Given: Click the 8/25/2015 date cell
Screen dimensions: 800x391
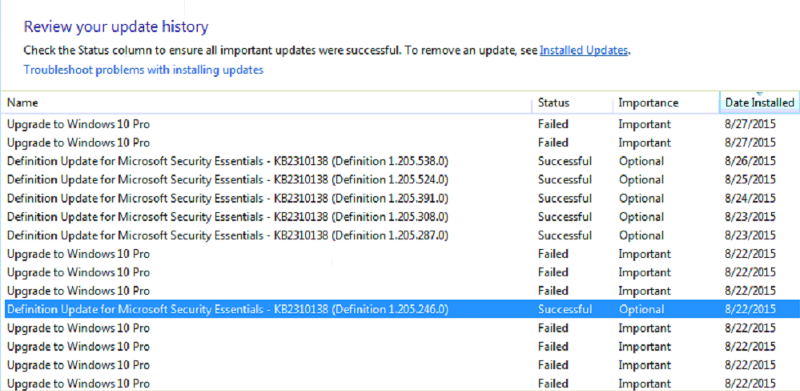Looking at the screenshot, I should (x=750, y=180).
